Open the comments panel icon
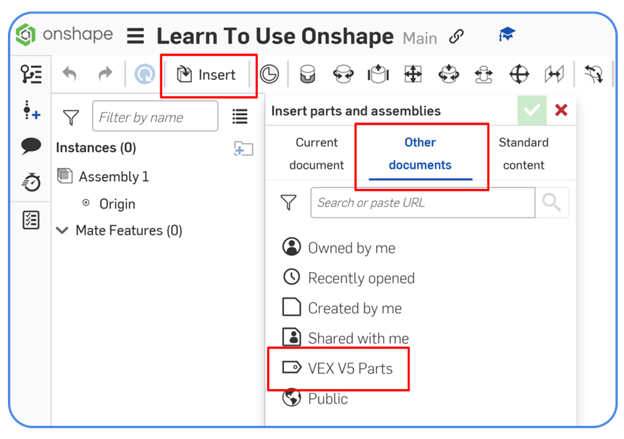Image resolution: width=624 pixels, height=439 pixels. pos(31,146)
